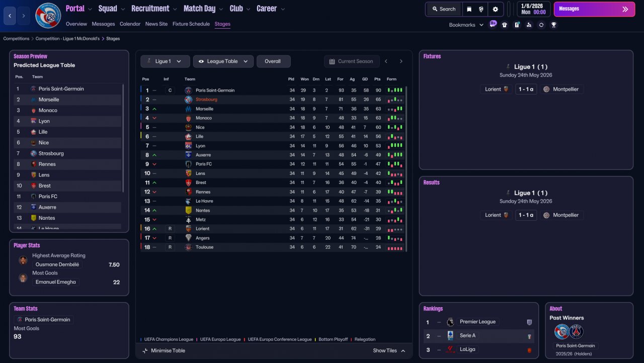
Task: Click the Strasbourg club badge in the header
Action: click(x=48, y=16)
